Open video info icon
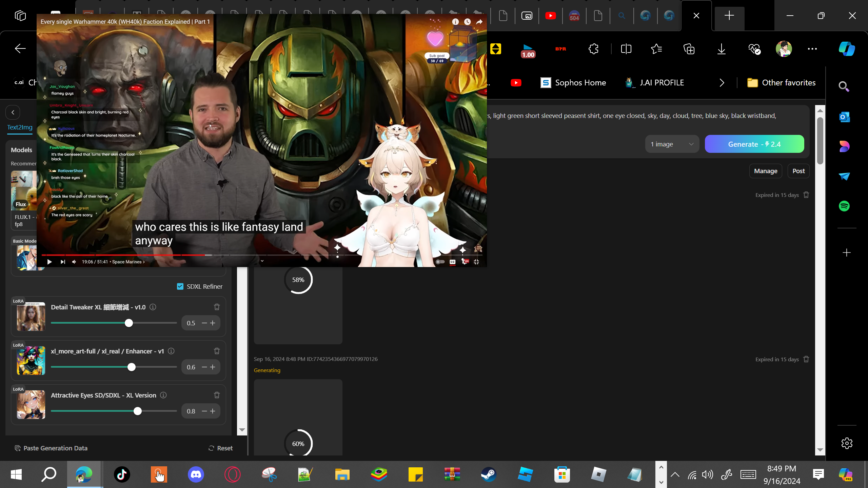Viewport: 868px width, 488px height. click(455, 22)
